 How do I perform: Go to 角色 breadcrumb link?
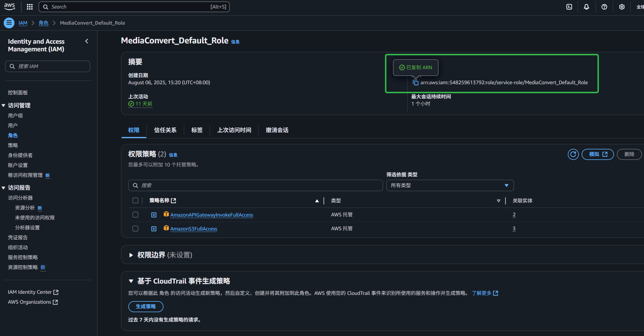(44, 23)
